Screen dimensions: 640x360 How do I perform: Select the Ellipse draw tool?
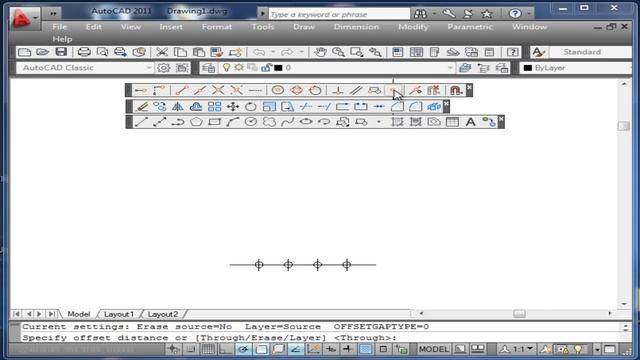point(306,122)
